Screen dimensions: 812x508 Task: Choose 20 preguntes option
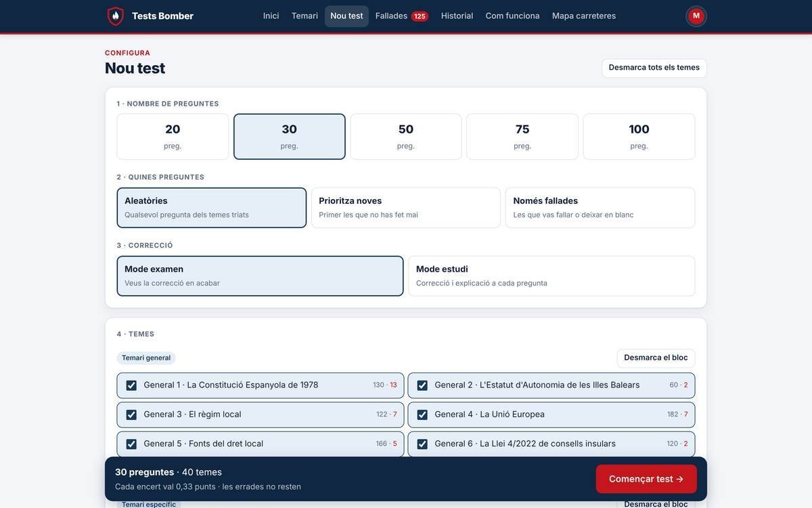pyautogui.click(x=173, y=136)
